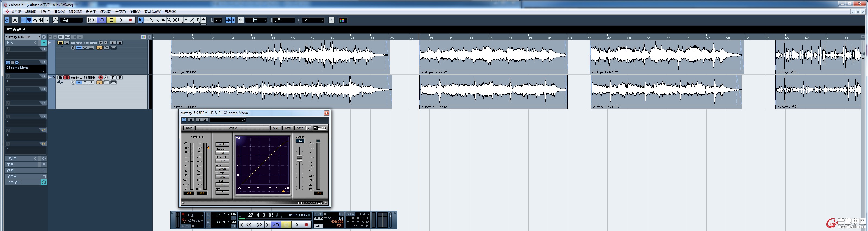The height and width of the screenshot is (231, 868).
Task: Select the marting-4 DON CRY audio clip
Action: pos(494,57)
